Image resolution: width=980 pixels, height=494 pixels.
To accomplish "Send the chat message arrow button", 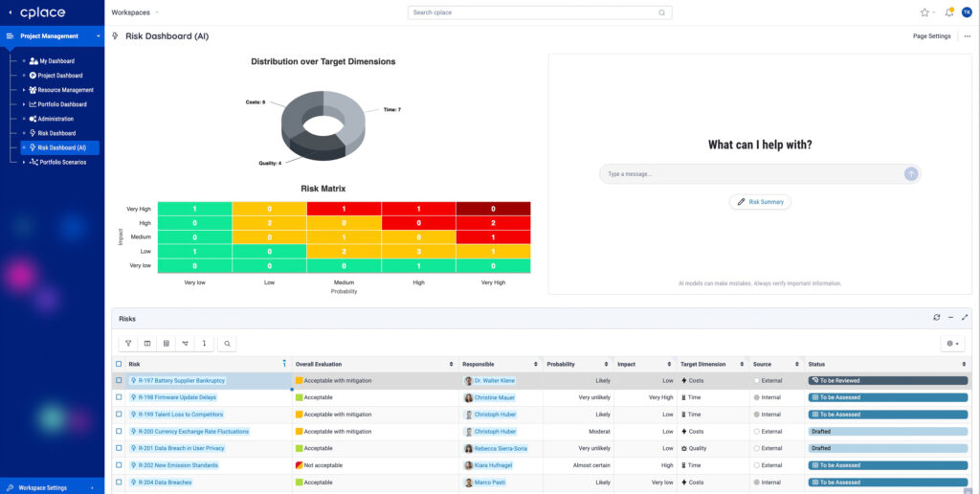I will coord(911,174).
